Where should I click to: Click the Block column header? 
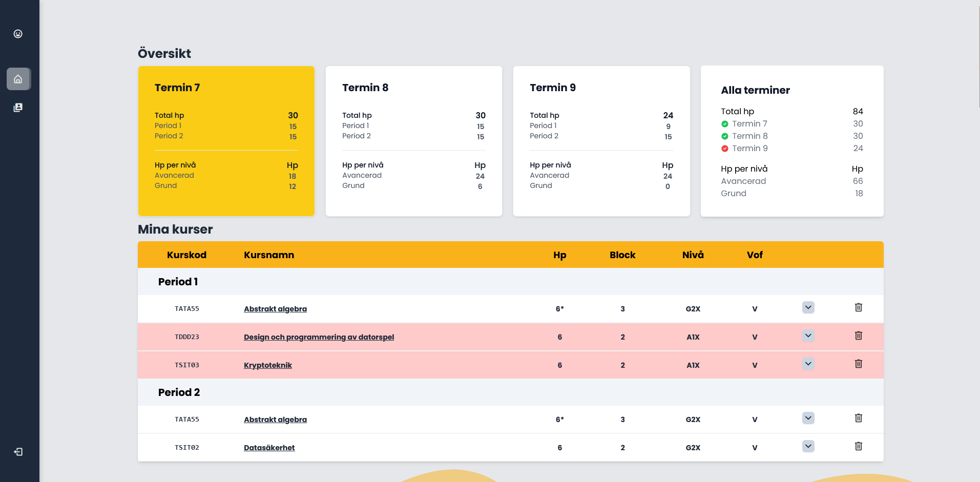click(622, 255)
